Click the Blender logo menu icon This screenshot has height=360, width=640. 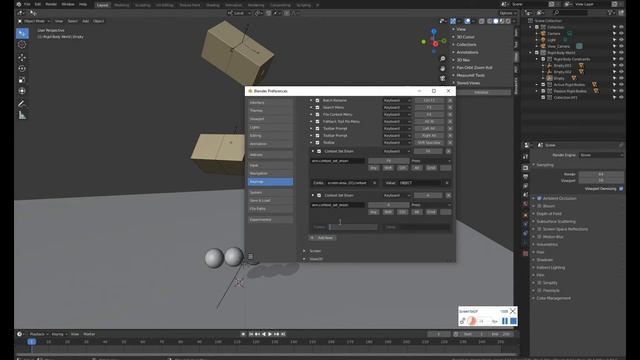19,4
